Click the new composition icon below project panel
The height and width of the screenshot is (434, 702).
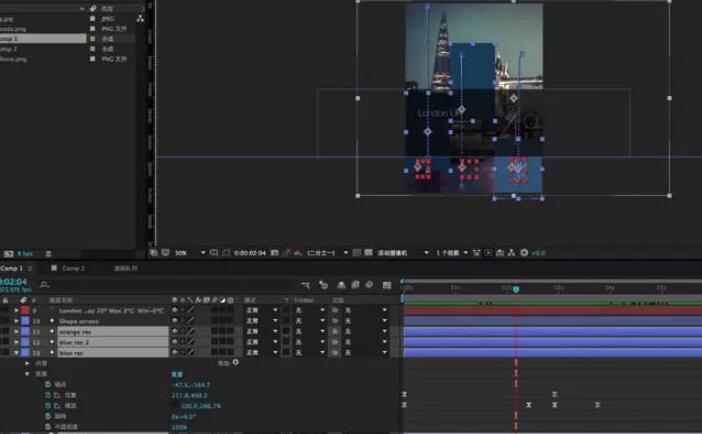click(9, 254)
